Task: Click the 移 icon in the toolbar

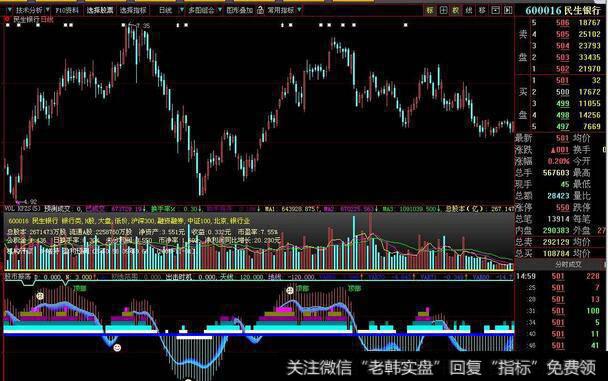Action: click(x=482, y=10)
